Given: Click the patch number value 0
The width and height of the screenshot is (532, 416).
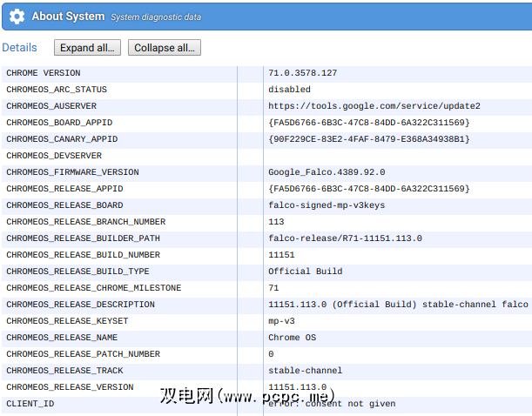Looking at the screenshot, I should (x=271, y=354).
